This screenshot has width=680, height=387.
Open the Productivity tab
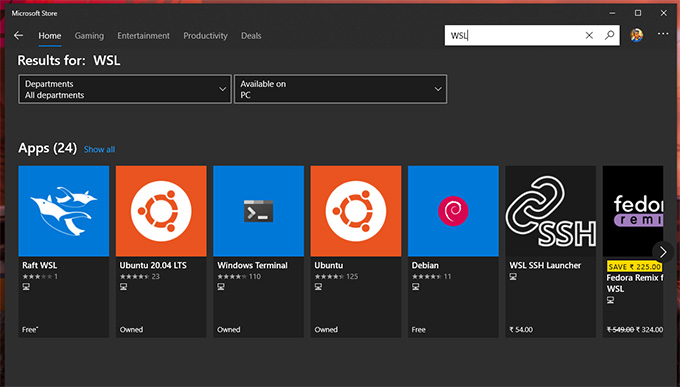[205, 36]
